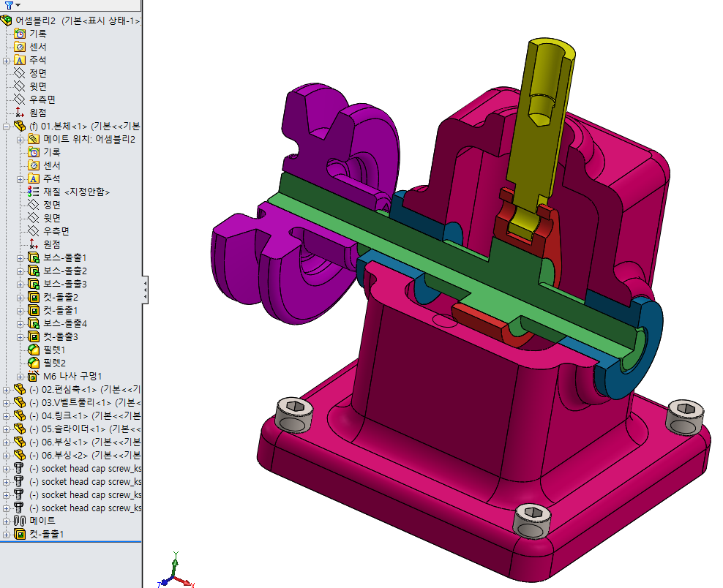Screen dimensions: 723x588
Task: Expand the 주석 annotations folder
Action: coord(6,59)
